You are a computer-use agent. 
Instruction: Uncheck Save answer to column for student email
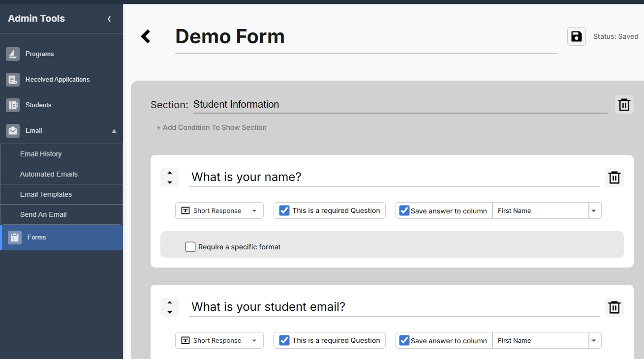coord(404,340)
